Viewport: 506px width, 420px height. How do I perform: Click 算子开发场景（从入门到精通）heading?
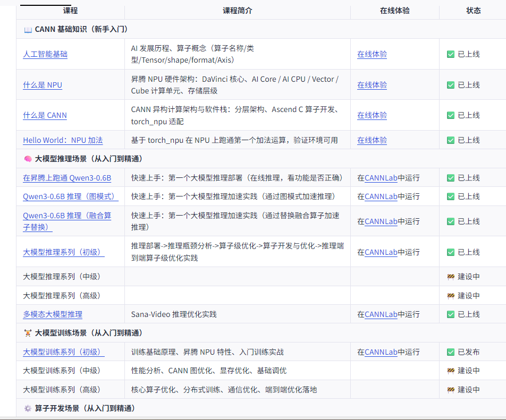point(85,408)
